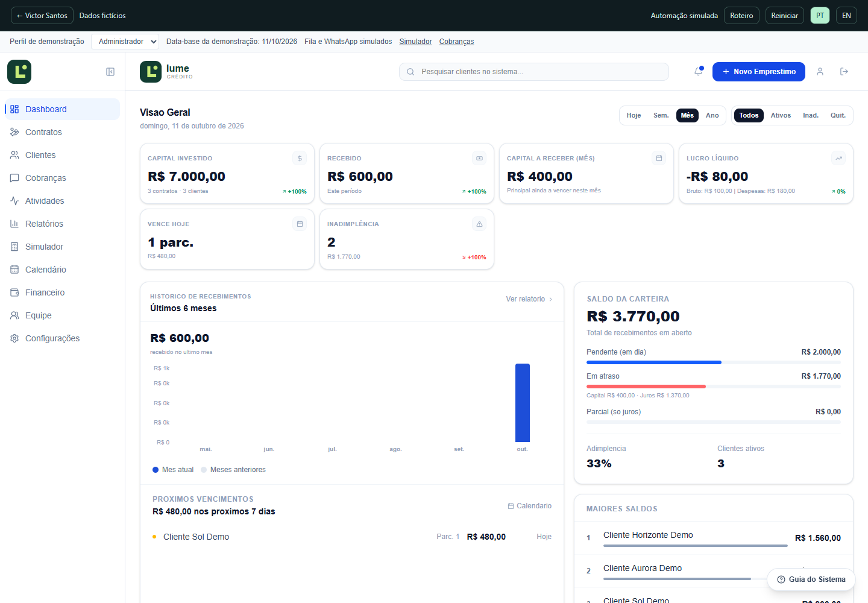Image resolution: width=868 pixels, height=603 pixels.
Task: Click the dollar icon in Capital Investido card
Action: coord(300,158)
